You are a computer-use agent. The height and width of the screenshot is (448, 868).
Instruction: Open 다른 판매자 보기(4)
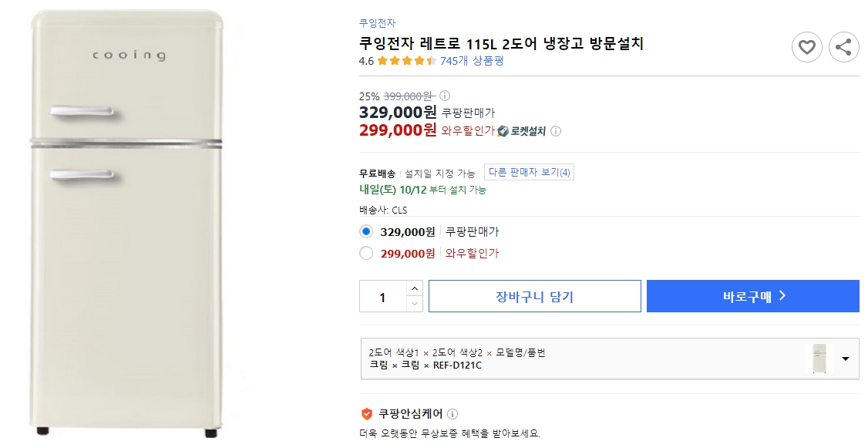click(x=529, y=171)
